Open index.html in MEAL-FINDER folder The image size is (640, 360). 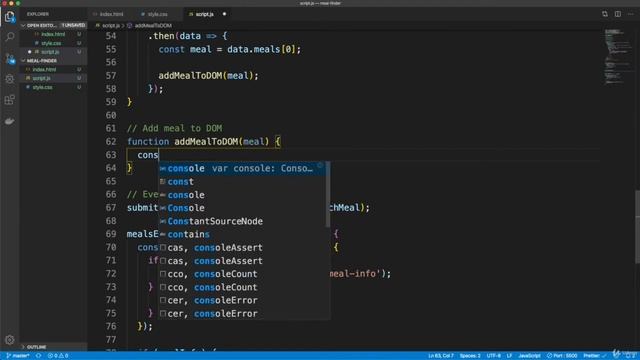pos(44,69)
